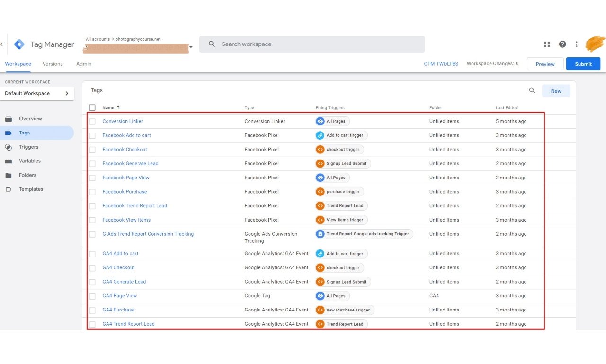This screenshot has height=364, width=606.
Task: Check the GA4 Add to cart checkbox
Action: click(x=92, y=254)
